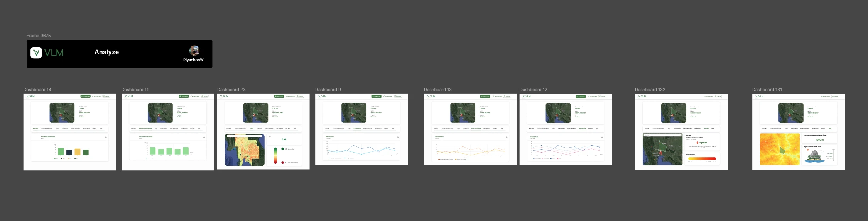The width and height of the screenshot is (868, 221).
Task: Select the Analyze title in Frame 9675
Action: [x=107, y=52]
